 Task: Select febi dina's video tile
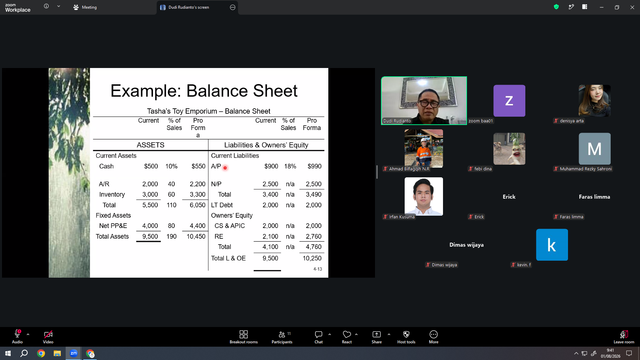click(509, 149)
